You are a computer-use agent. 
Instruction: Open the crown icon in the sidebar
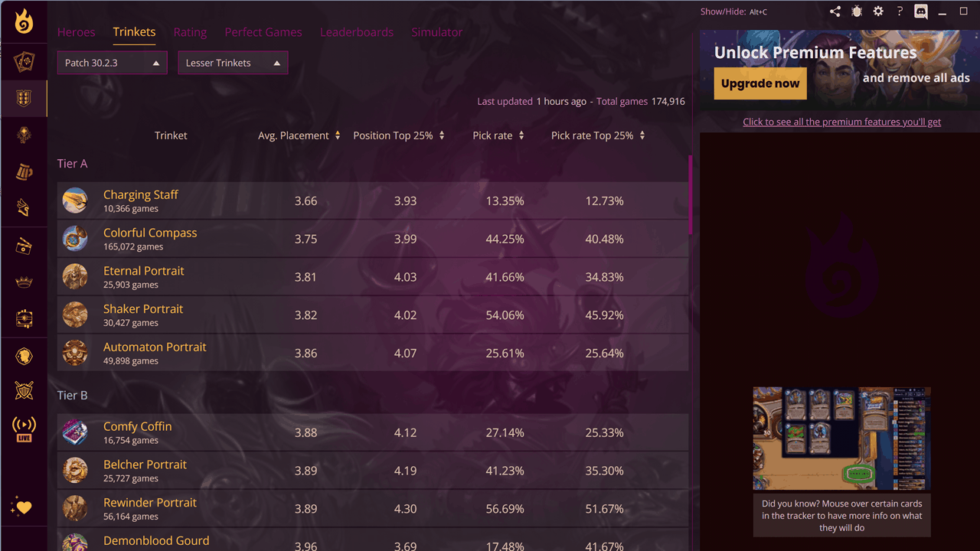[24, 282]
